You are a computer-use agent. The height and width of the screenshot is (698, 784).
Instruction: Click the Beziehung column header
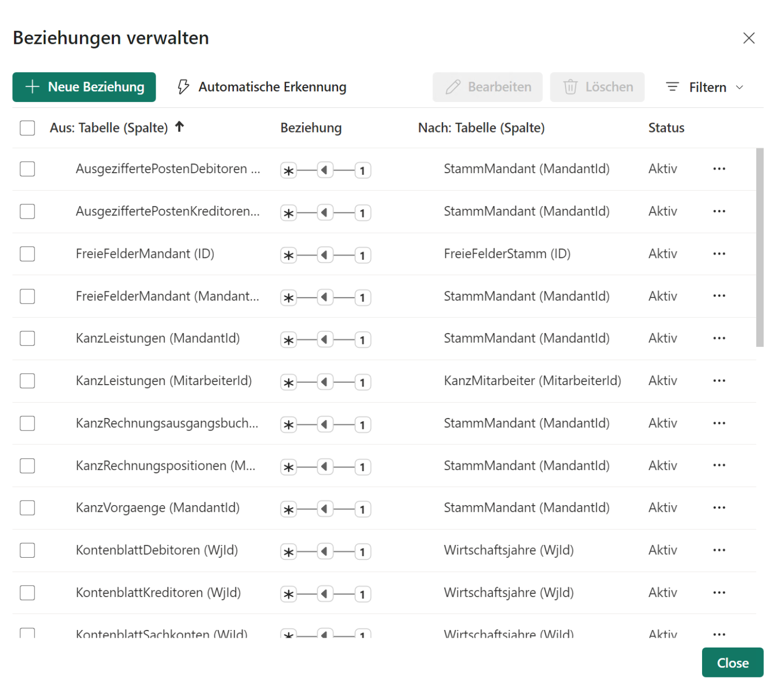tap(311, 128)
